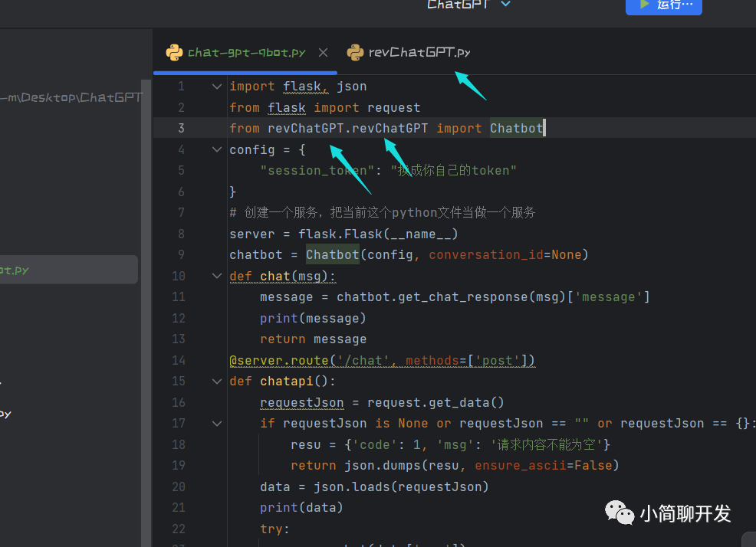This screenshot has height=547, width=756.
Task: Open the ChatGPT run configuration dropdown
Action: click(468, 4)
